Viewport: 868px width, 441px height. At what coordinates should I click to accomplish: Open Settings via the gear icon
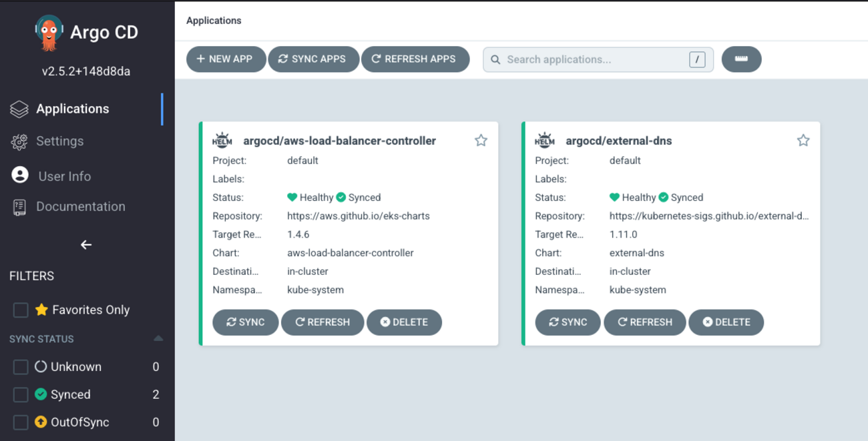coord(18,141)
